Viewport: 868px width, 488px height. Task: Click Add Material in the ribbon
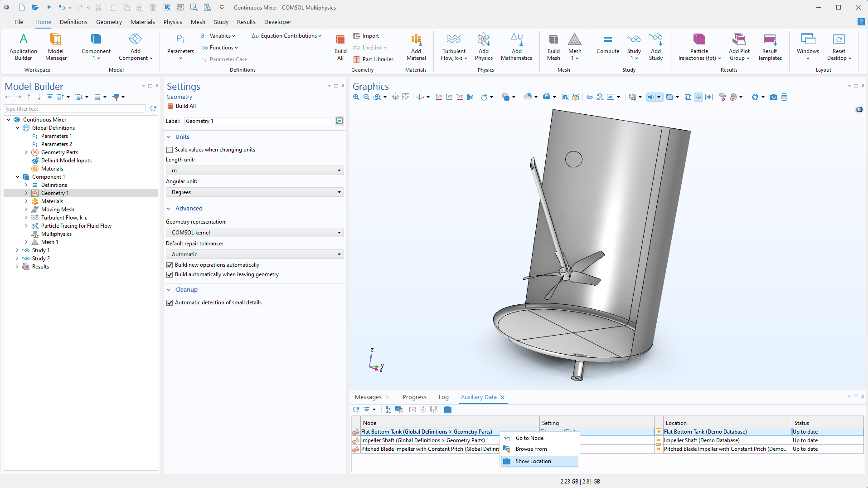pyautogui.click(x=416, y=47)
